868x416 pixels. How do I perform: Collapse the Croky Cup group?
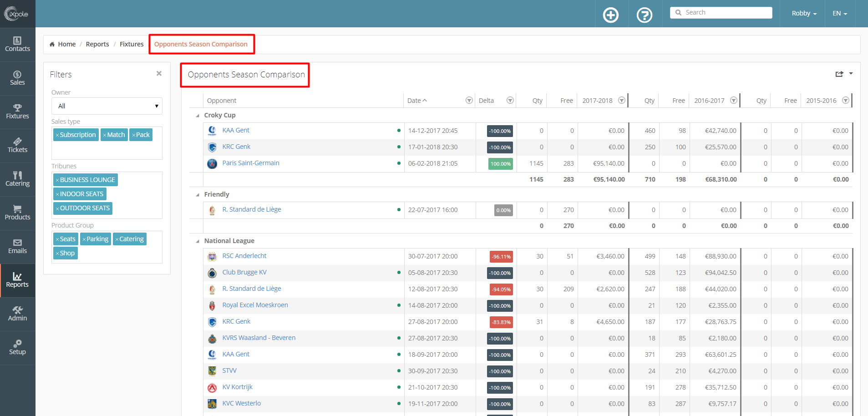click(x=198, y=116)
